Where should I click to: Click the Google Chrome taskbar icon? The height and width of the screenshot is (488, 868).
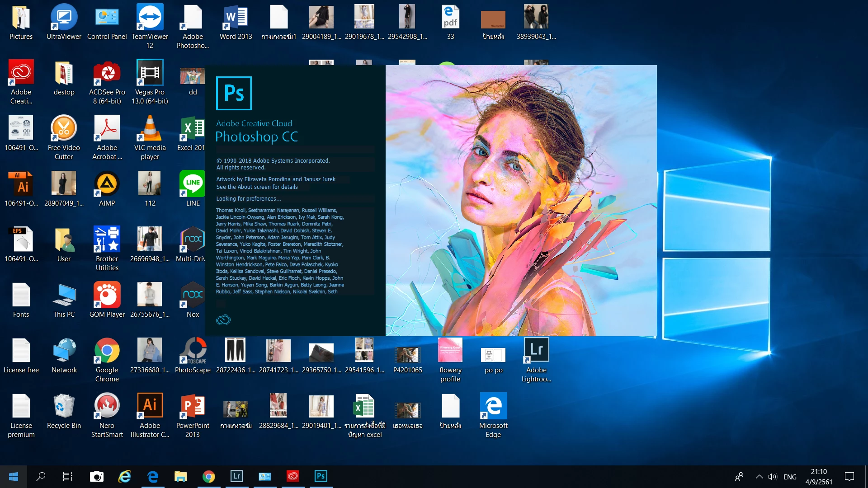point(208,476)
